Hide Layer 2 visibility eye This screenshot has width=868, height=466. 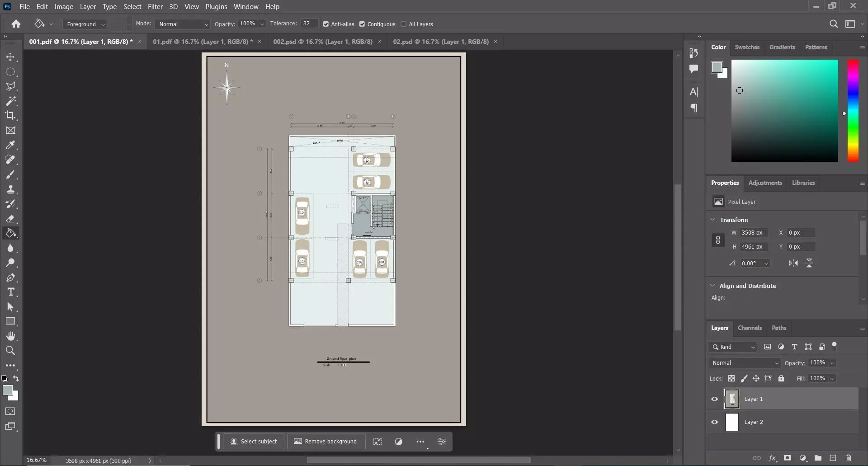tap(715, 422)
